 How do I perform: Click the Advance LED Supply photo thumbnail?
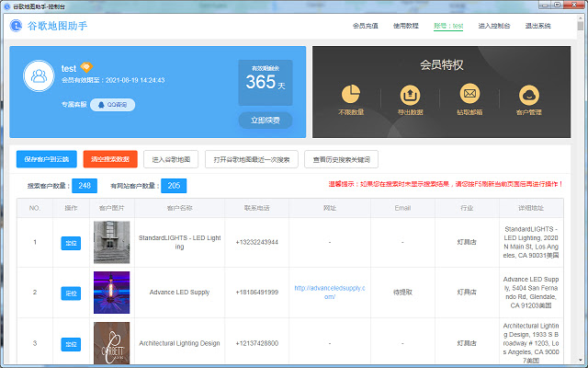tap(111, 293)
